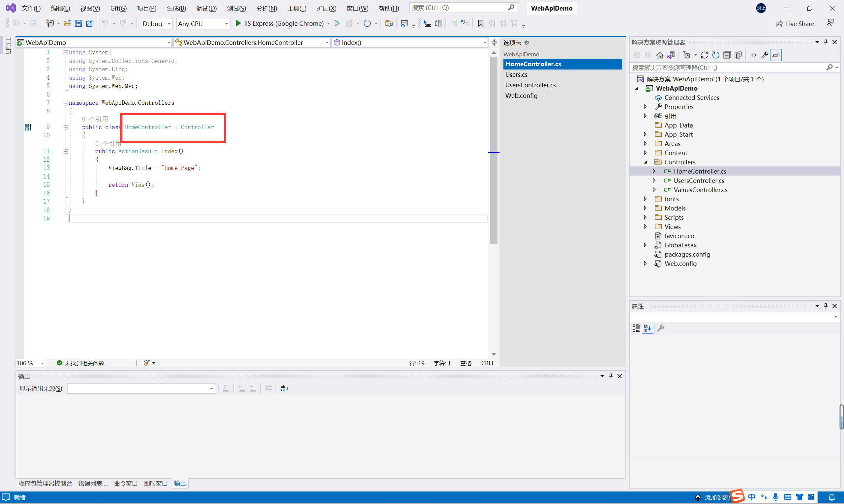
Task: Expand the Models folder in Solution Explorer
Action: coord(646,208)
